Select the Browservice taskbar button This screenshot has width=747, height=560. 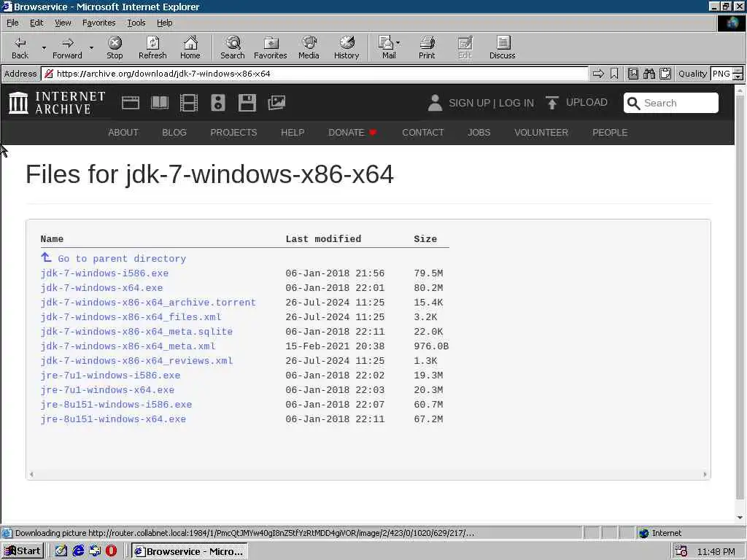click(x=189, y=551)
